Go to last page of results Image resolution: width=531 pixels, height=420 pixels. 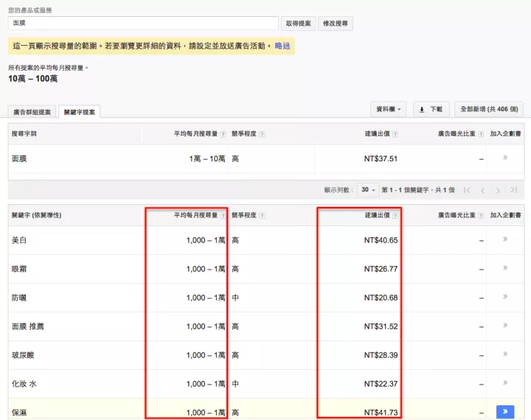(x=514, y=189)
